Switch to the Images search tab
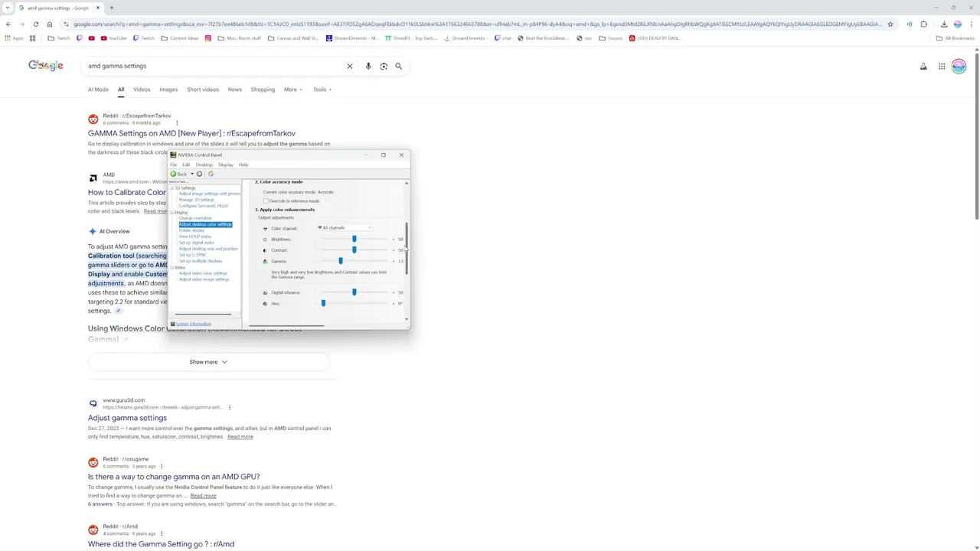This screenshot has width=980, height=551. click(168, 90)
